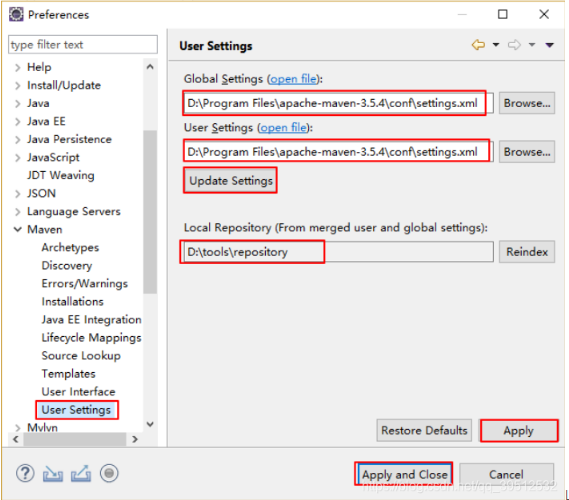569x500 pixels.
Task: Select Lifecycle Mappings under Maven
Action: [x=91, y=338]
